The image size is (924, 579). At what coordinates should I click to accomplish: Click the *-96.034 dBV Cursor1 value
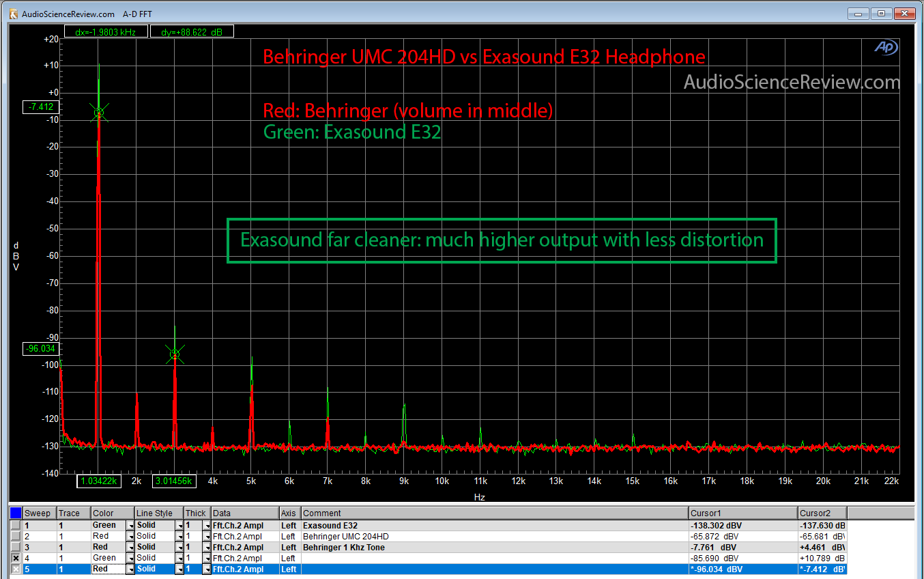(x=743, y=569)
